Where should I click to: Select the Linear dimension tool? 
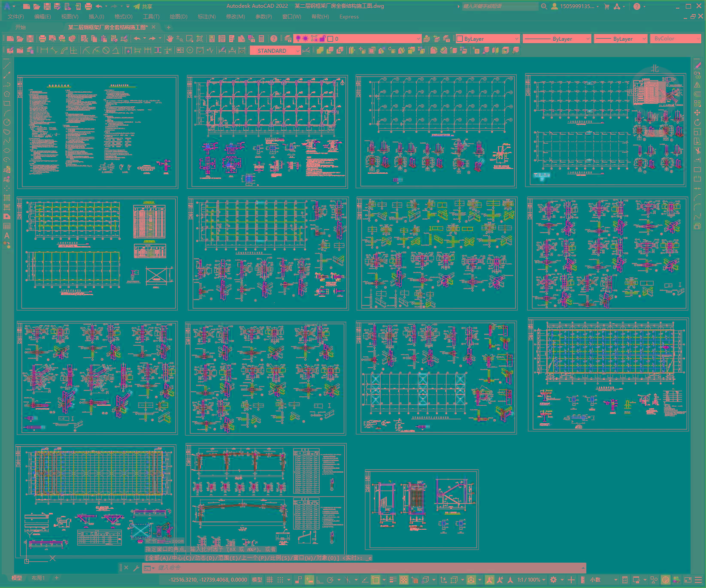[44, 51]
